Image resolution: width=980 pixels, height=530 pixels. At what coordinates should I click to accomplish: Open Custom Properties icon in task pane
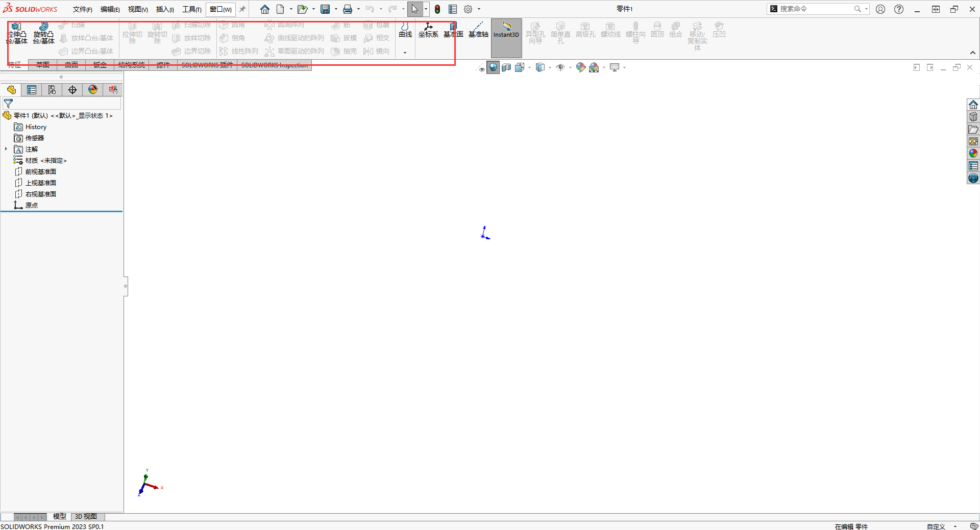click(973, 166)
